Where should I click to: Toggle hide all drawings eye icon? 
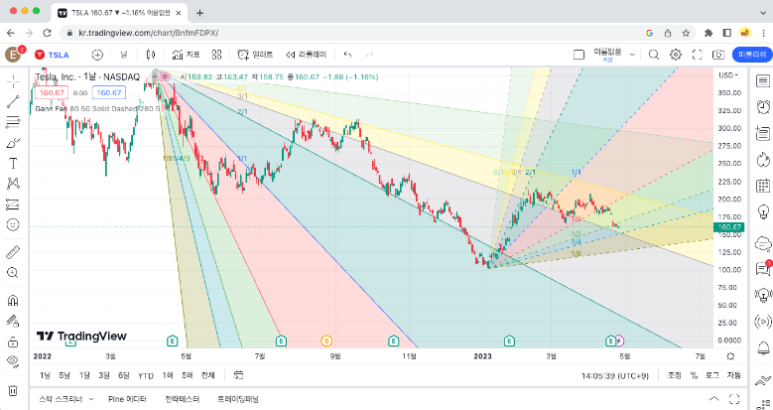point(13,362)
